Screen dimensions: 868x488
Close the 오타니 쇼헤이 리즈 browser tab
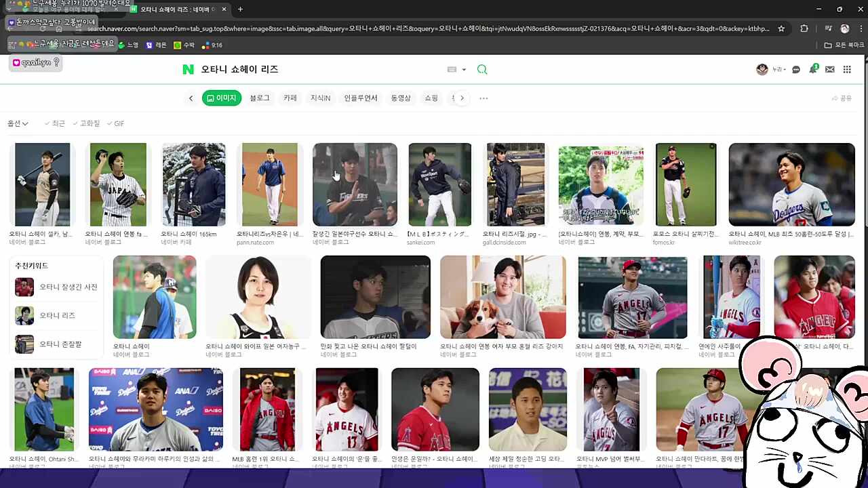point(224,9)
